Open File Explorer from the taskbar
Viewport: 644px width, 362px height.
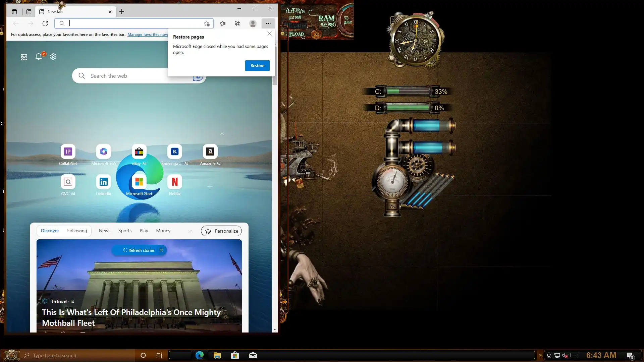click(217, 356)
